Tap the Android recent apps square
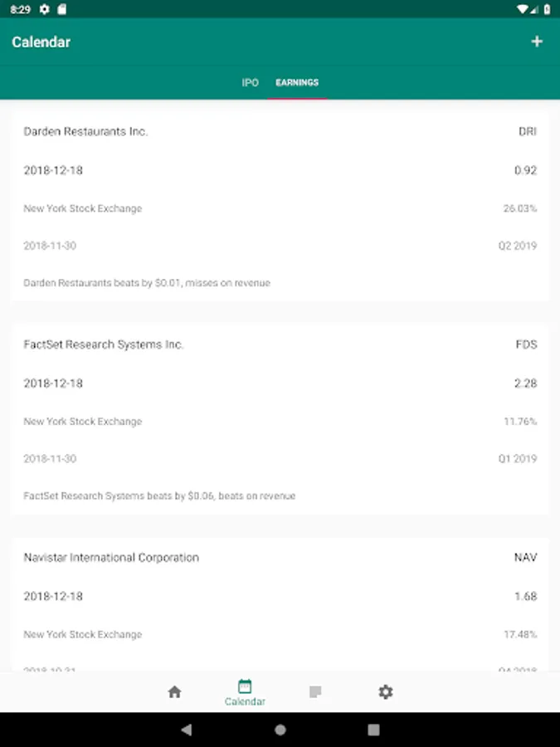The width and height of the screenshot is (560, 747). pos(373,730)
